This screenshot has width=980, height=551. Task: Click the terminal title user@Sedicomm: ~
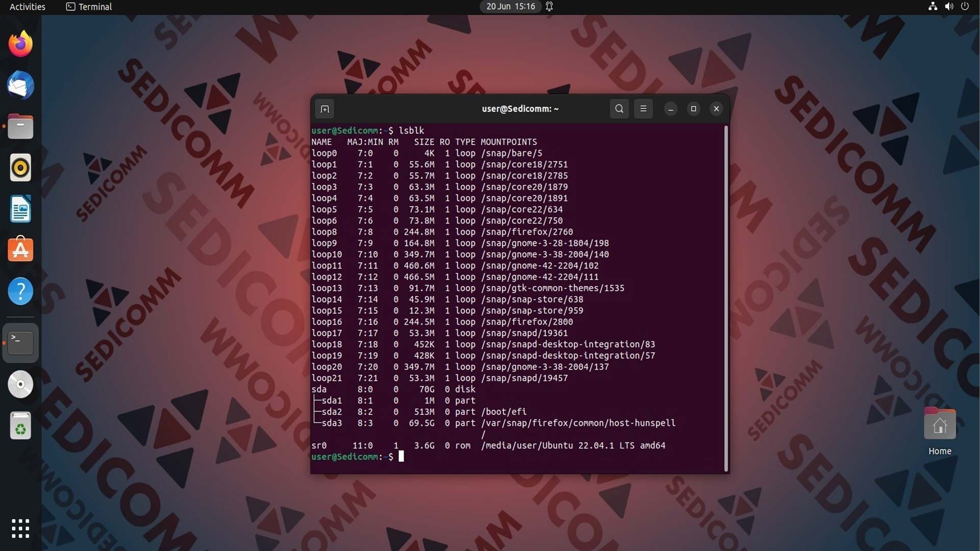[520, 109]
